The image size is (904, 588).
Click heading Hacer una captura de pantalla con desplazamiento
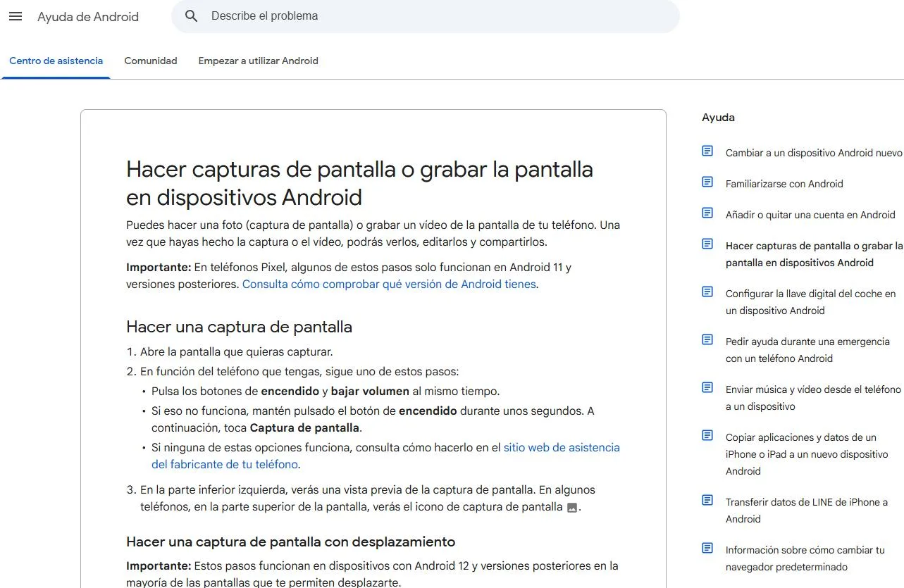(x=290, y=542)
